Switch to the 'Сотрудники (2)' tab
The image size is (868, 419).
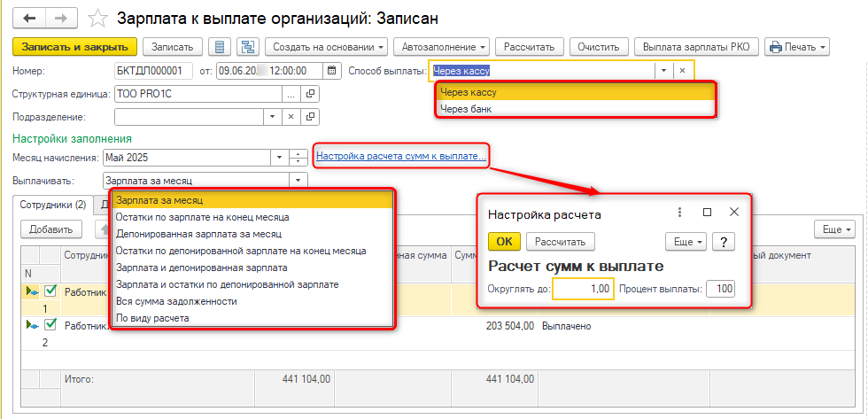pos(54,205)
